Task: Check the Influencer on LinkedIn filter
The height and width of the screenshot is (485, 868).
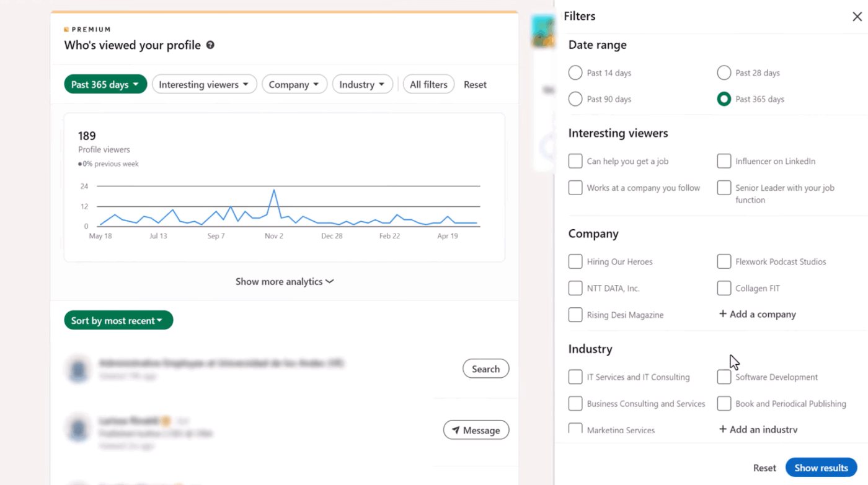Action: point(724,161)
